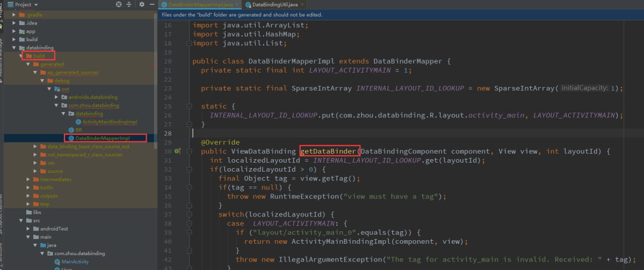The height and width of the screenshot is (270, 644).
Task: Expand the androidx.databinding package arrow
Action: click(57, 97)
